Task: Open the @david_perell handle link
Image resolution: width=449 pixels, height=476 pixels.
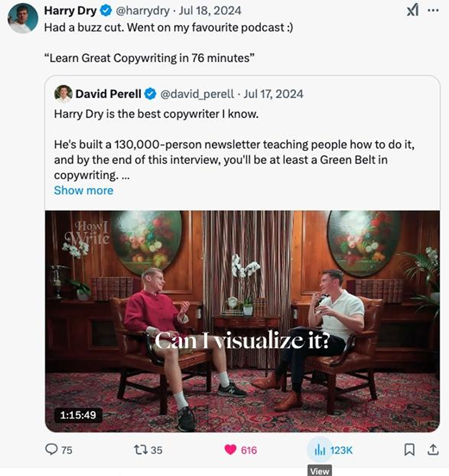Action: pyautogui.click(x=198, y=93)
